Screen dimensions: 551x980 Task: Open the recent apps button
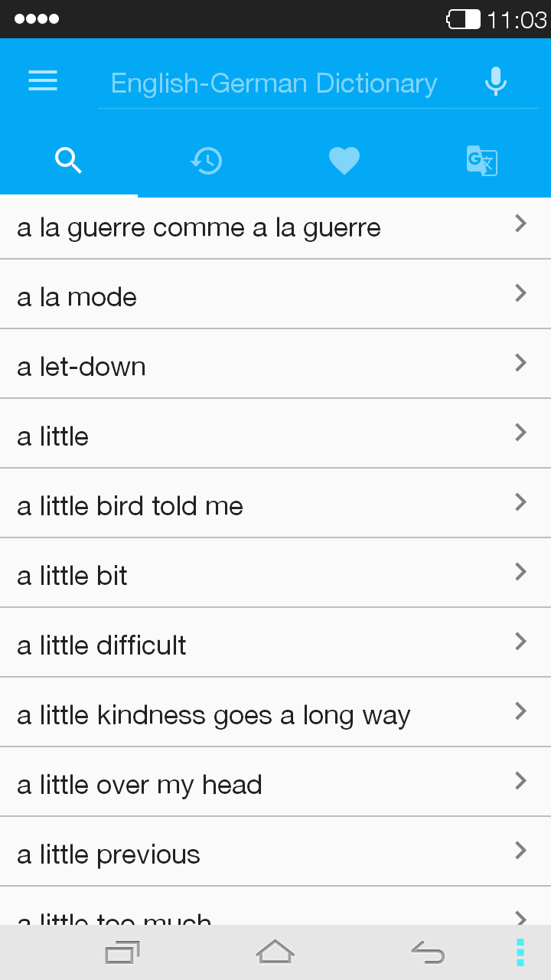[122, 952]
